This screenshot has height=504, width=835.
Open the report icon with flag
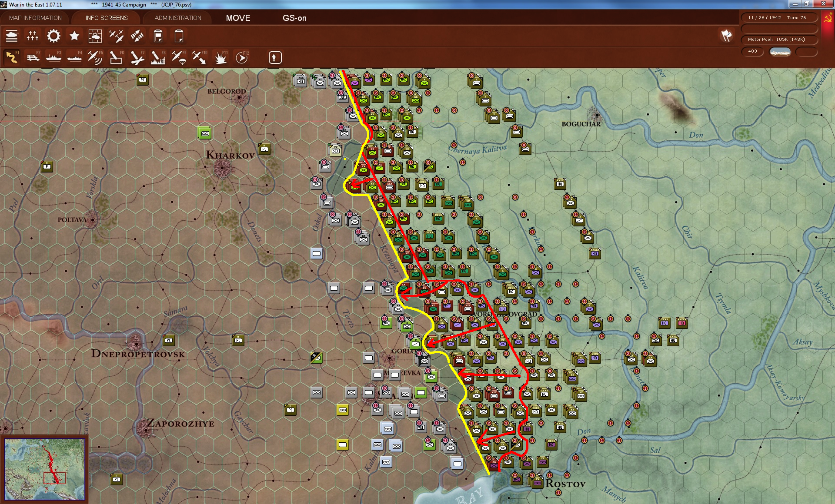point(158,36)
